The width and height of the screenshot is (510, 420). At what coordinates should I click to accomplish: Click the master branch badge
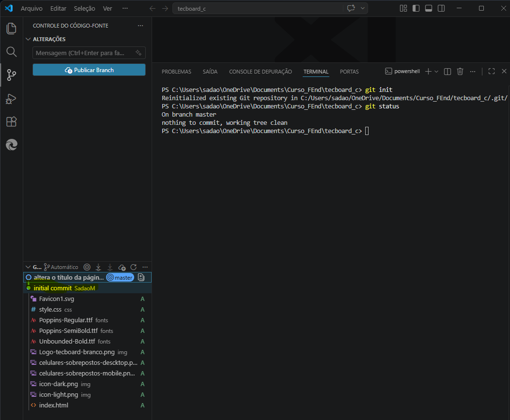(x=120, y=278)
